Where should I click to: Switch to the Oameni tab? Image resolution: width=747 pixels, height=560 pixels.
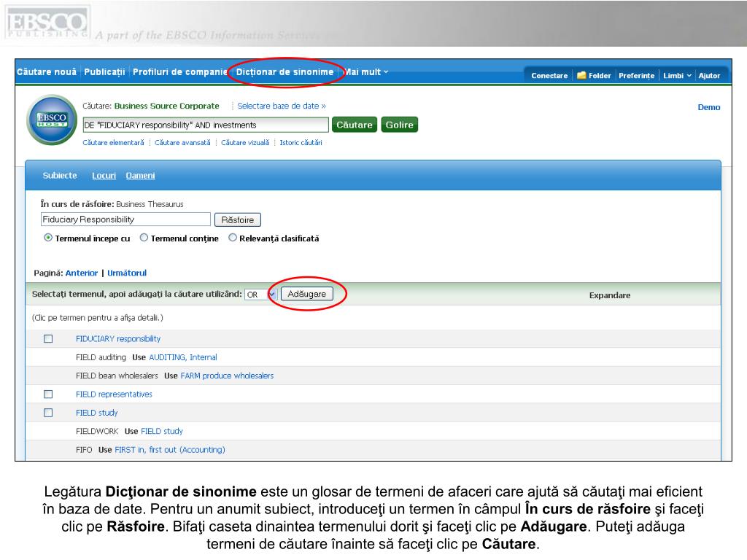(140, 175)
